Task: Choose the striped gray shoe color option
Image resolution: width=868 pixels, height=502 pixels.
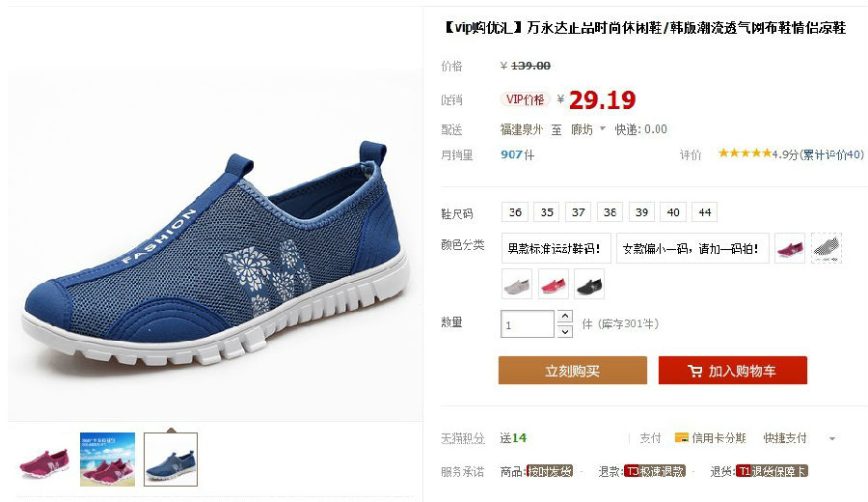Action: coord(827,248)
